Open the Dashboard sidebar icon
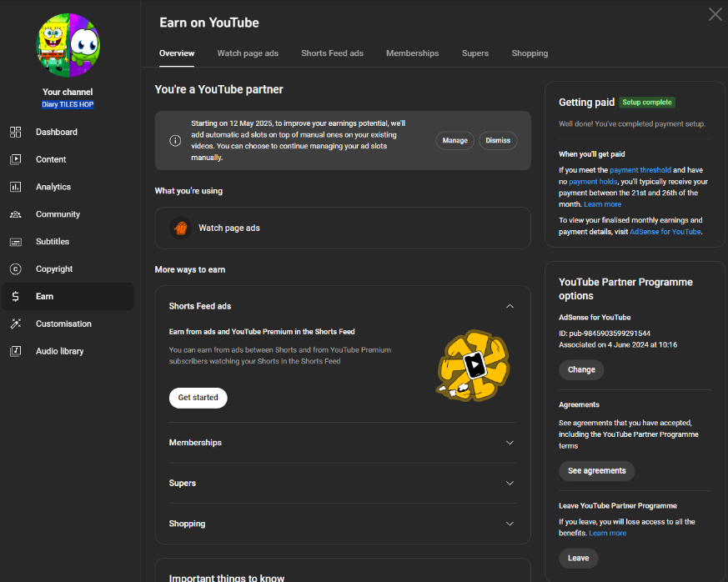Screen dimensions: 728x582 pos(15,133)
